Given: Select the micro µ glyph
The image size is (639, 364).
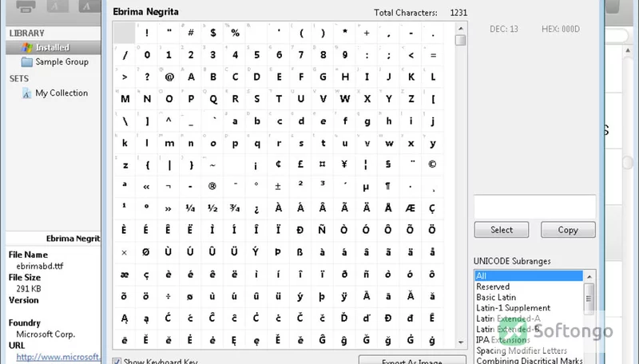Looking at the screenshot, I should pyautogui.click(x=366, y=187).
